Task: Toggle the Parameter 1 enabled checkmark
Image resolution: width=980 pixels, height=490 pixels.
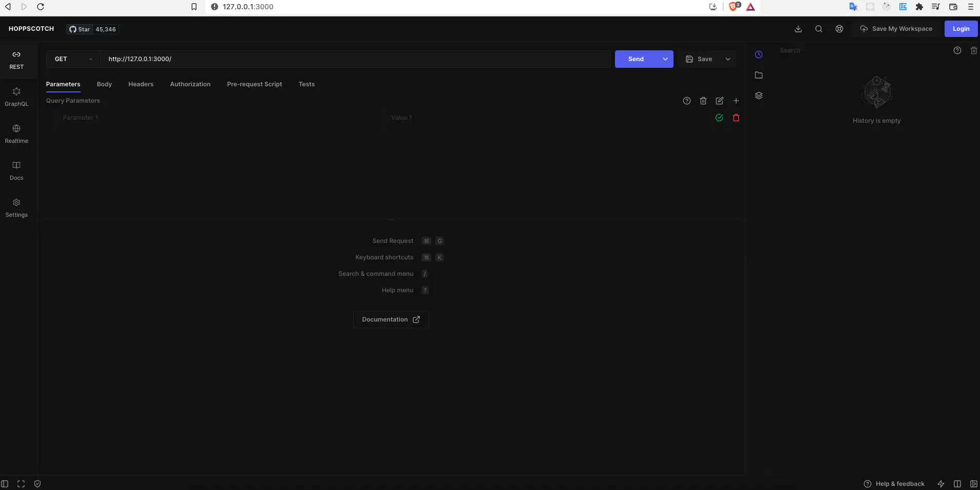Action: coord(719,118)
